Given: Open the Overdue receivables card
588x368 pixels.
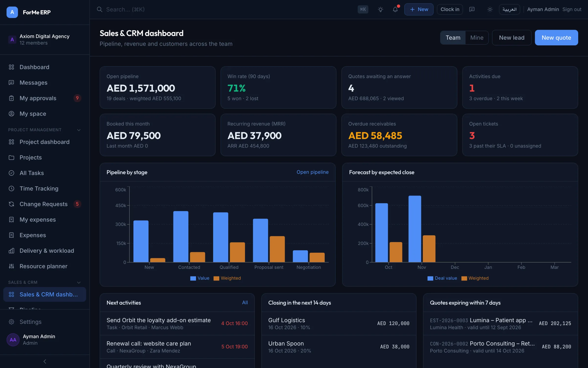Looking at the screenshot, I should point(399,135).
